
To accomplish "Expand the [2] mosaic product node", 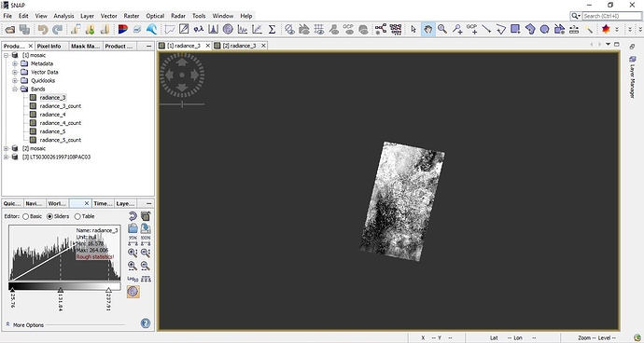I will pyautogui.click(x=7, y=148).
